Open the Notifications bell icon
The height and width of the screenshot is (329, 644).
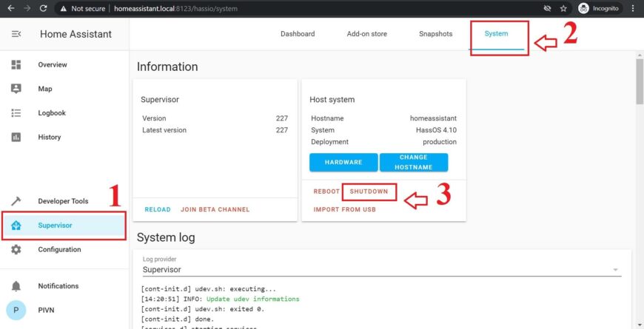16,286
